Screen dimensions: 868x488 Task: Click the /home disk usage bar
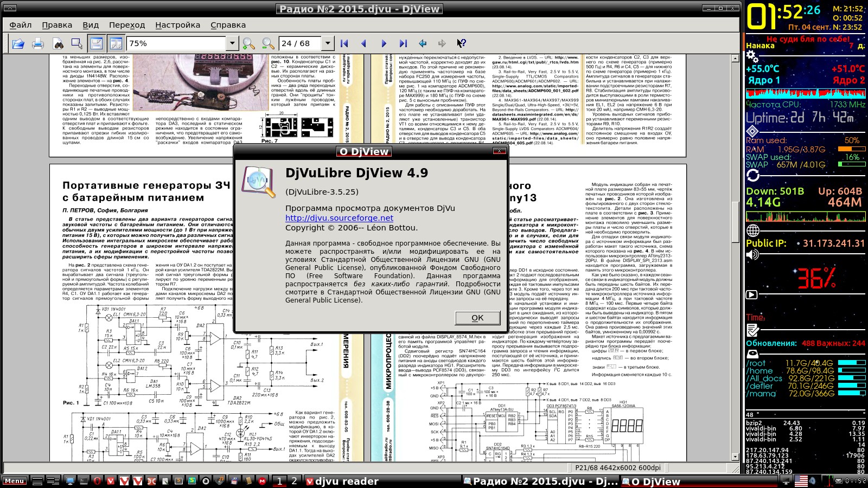click(x=852, y=371)
